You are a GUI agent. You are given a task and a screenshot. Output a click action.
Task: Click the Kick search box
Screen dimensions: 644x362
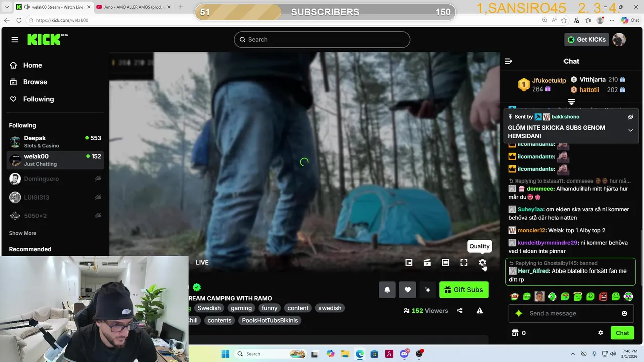click(322, 39)
